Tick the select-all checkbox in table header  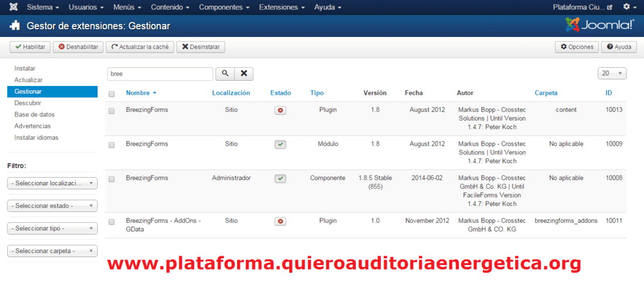tap(112, 94)
